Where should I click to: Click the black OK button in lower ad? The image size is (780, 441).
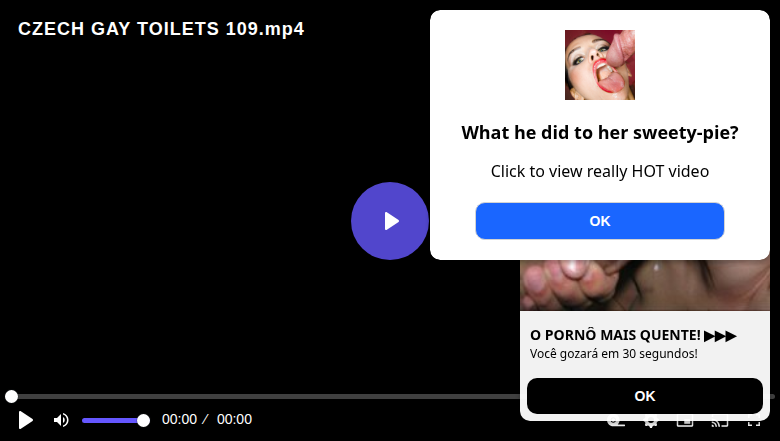point(645,396)
